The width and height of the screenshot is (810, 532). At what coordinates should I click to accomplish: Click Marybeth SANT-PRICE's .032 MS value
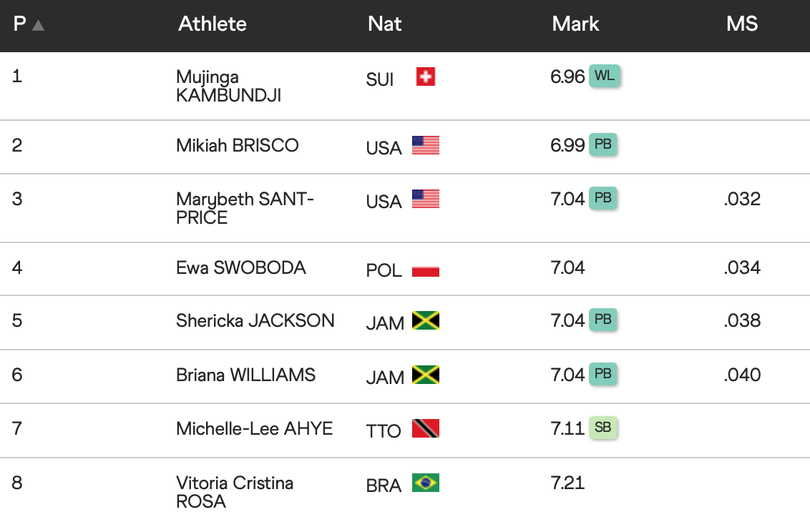tap(742, 198)
